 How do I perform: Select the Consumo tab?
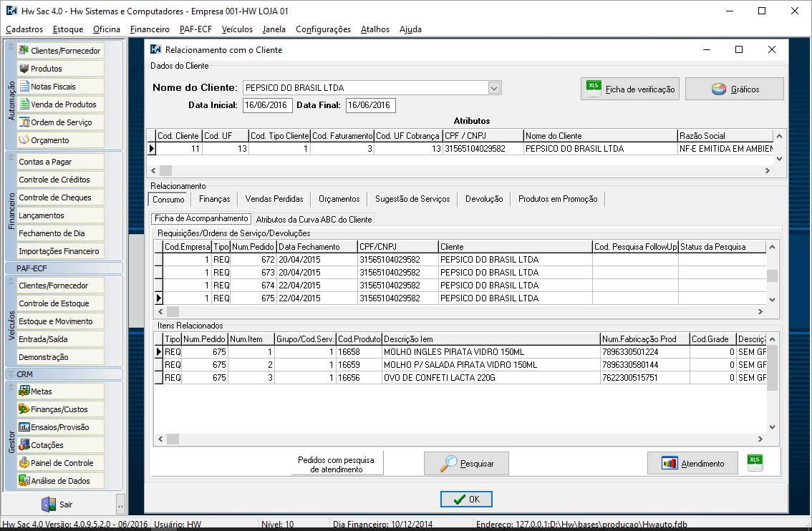tap(168, 199)
